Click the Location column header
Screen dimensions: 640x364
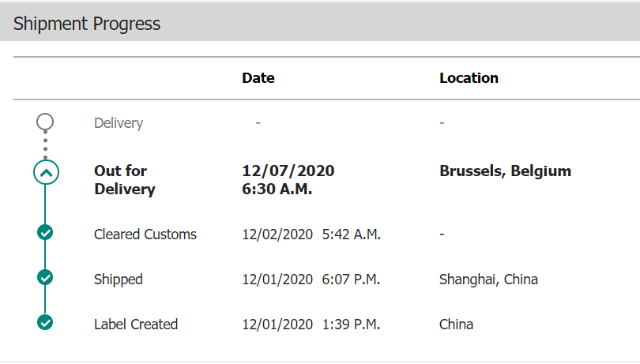(469, 78)
